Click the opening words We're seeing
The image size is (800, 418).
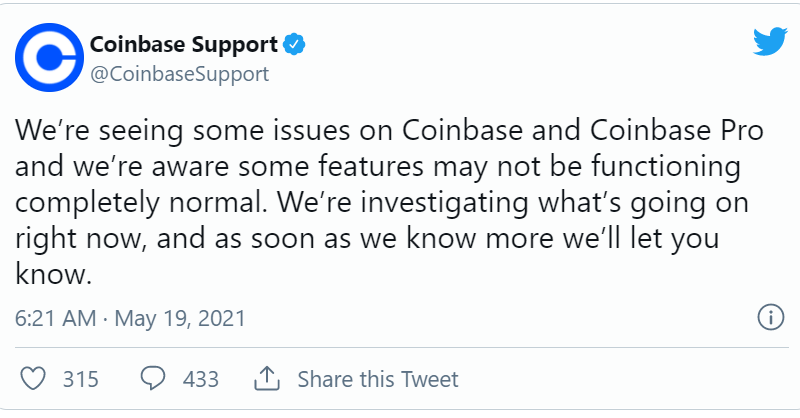tap(99, 131)
